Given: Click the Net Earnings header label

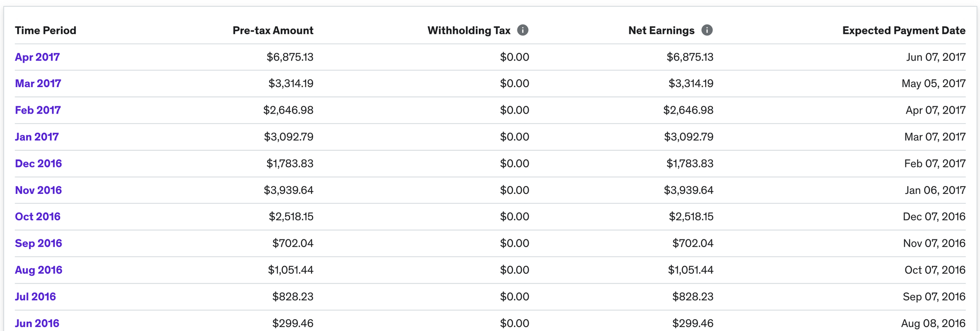Looking at the screenshot, I should 661,30.
